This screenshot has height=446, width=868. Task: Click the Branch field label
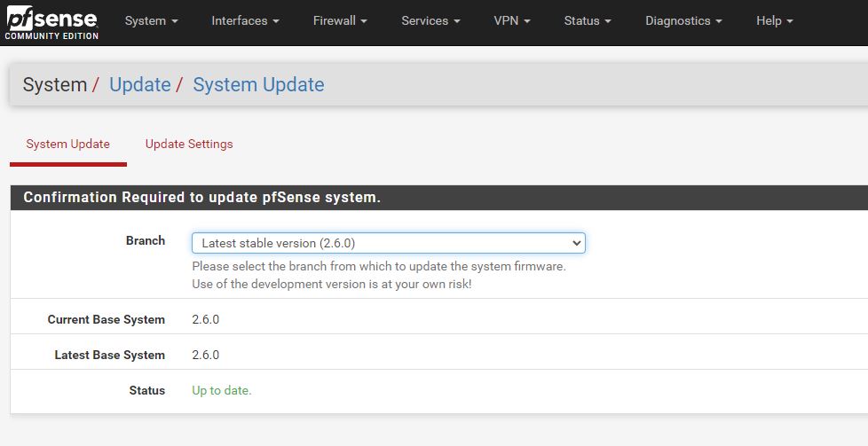click(x=146, y=240)
